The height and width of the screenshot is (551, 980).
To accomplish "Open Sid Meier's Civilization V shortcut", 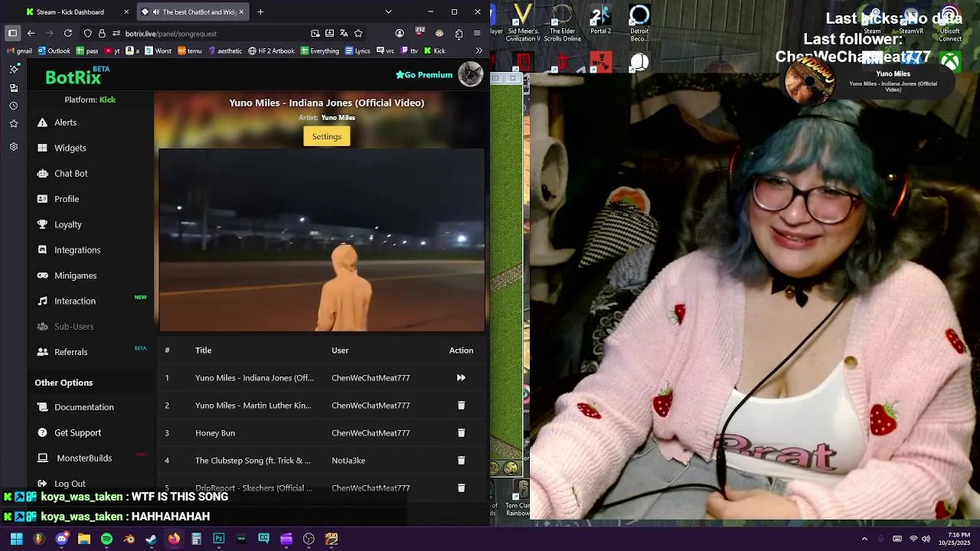I will (524, 23).
